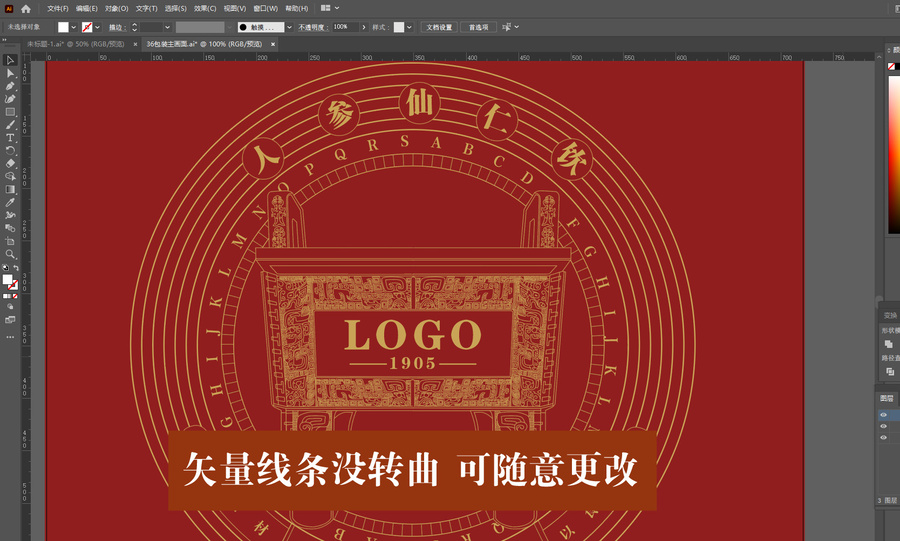
Task: Click the Pathfinder unite icon in right panel
Action: (x=889, y=344)
